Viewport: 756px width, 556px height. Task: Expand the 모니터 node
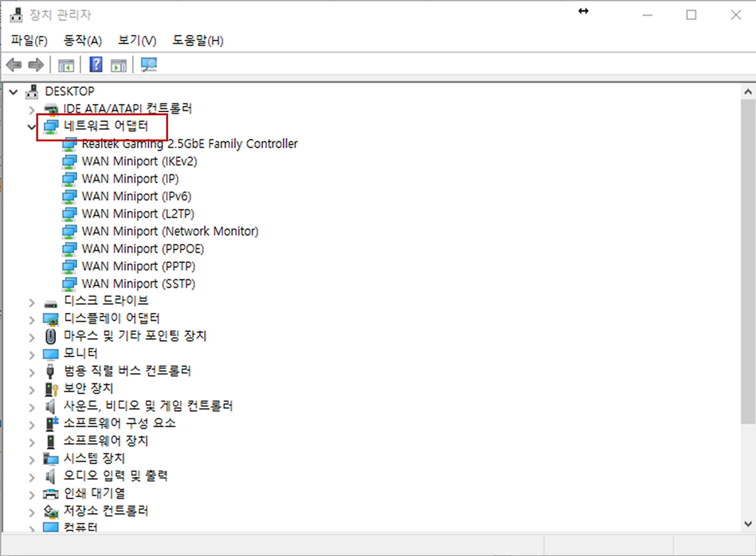[x=32, y=354]
